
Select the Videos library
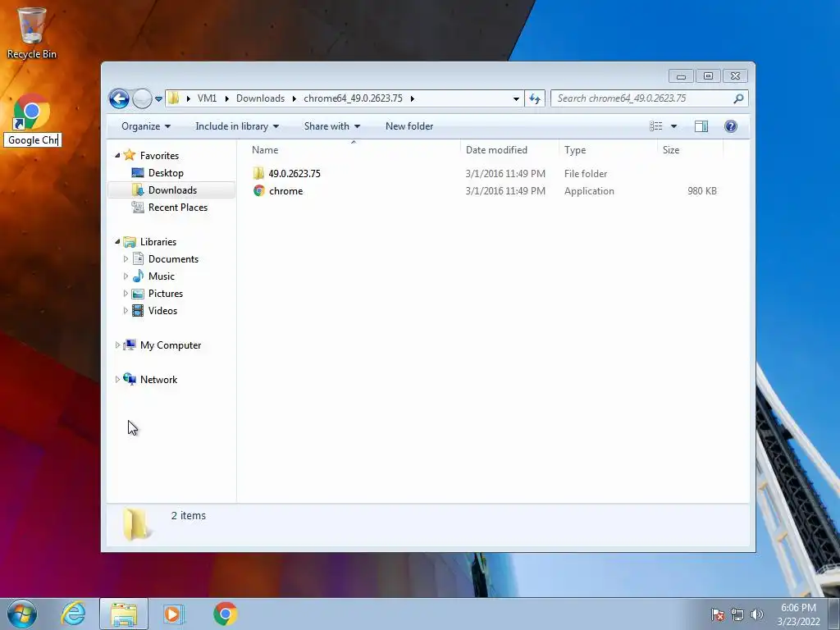(162, 311)
